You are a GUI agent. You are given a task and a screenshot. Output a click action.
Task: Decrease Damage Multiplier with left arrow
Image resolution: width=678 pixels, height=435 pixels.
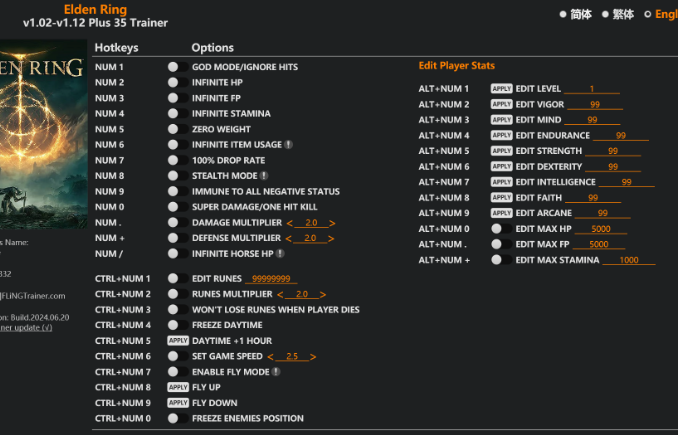(289, 223)
